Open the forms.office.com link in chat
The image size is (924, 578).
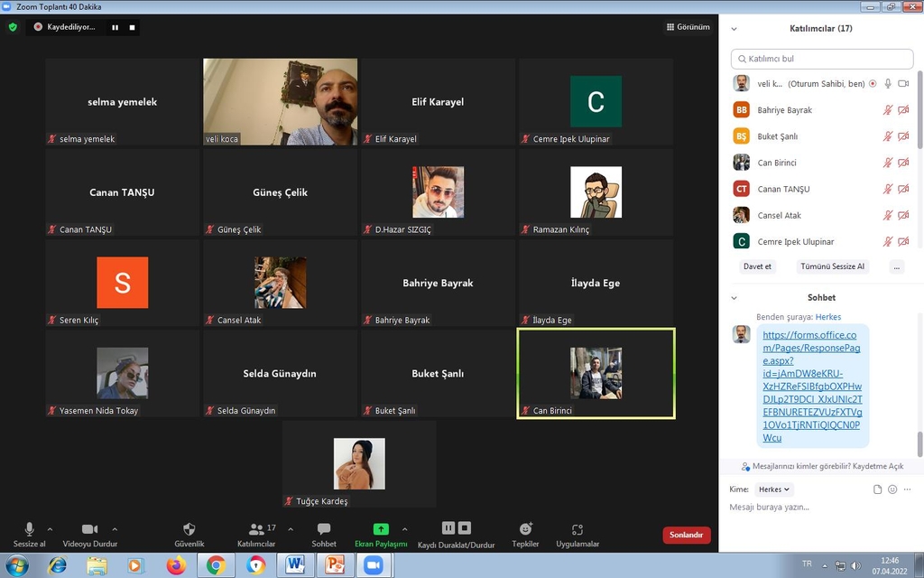click(812, 387)
